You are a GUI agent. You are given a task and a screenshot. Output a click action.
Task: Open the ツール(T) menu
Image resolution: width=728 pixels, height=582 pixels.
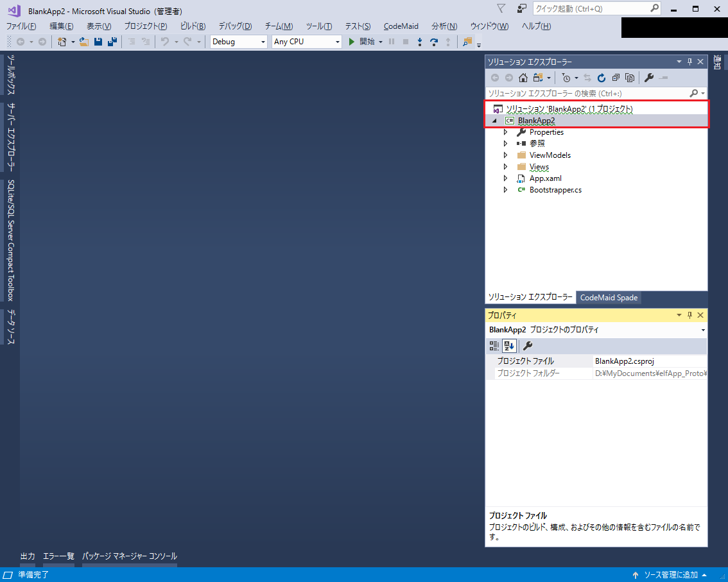tap(319, 26)
